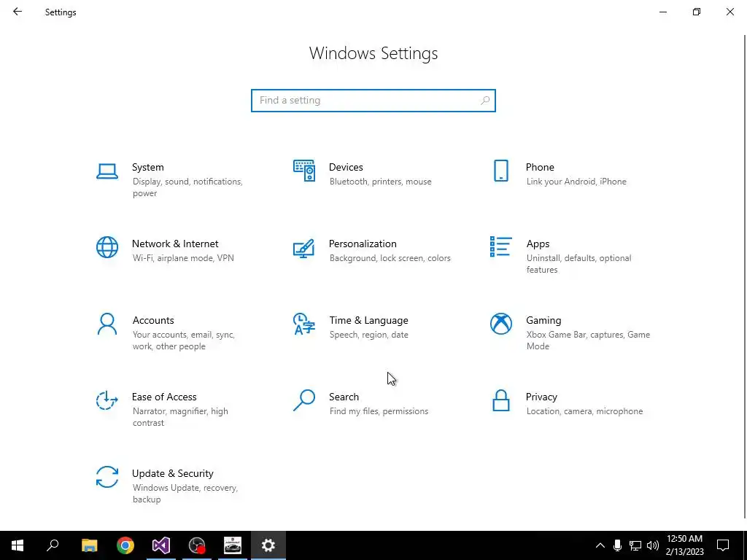Click the microphone tray icon
This screenshot has width=747, height=560.
coord(617,545)
